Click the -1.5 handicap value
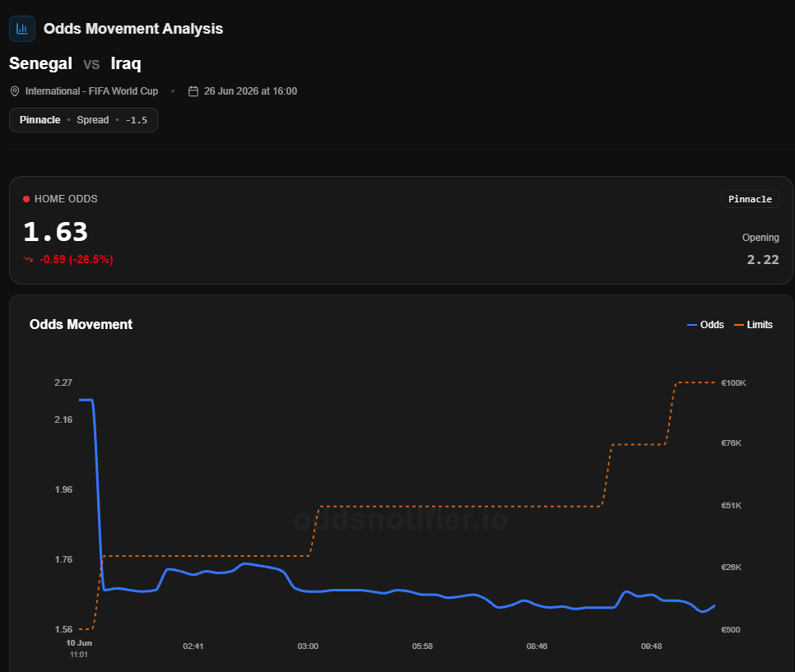This screenshot has width=795, height=672. [x=137, y=120]
